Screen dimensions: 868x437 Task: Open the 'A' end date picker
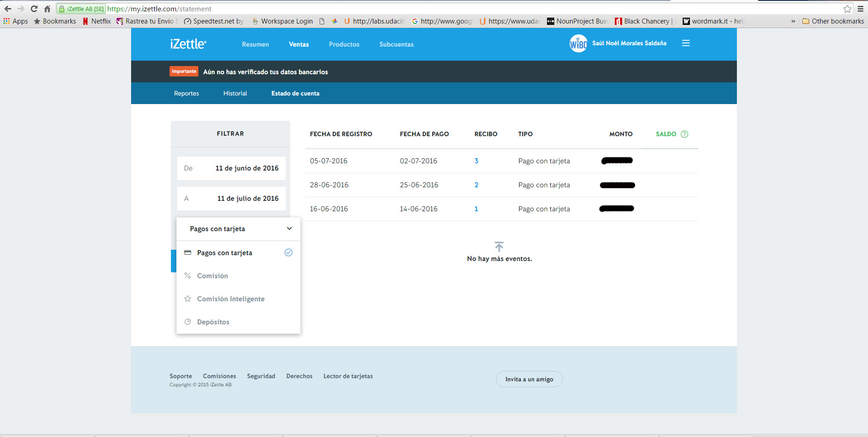tap(231, 199)
